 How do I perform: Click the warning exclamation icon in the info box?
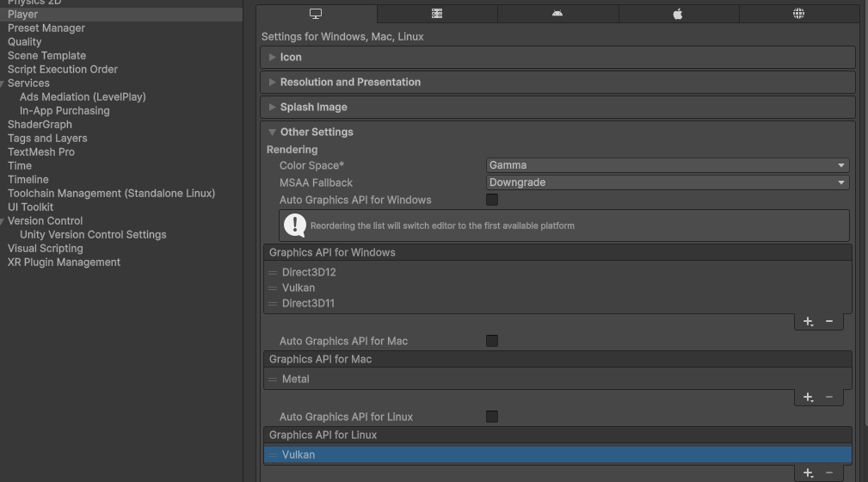[x=295, y=226]
